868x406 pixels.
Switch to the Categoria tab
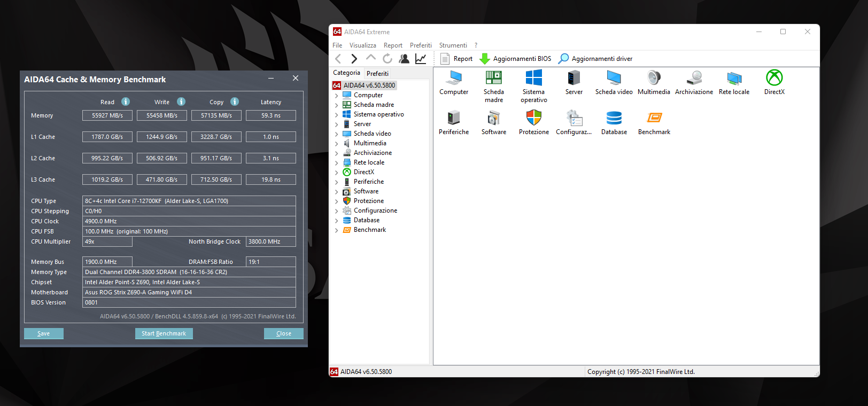[346, 73]
